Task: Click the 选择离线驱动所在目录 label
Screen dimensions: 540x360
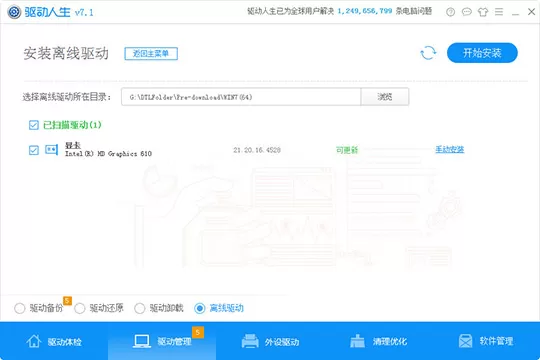Action: point(67,97)
